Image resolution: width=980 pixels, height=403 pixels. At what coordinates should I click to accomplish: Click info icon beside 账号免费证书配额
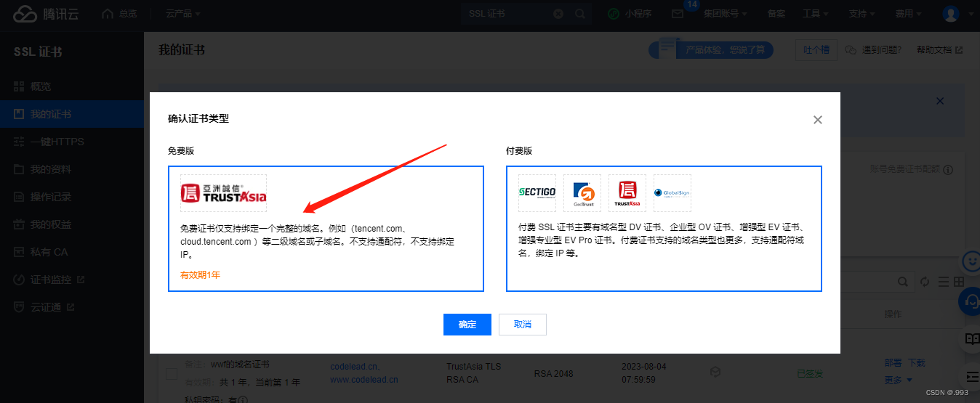[x=948, y=170]
